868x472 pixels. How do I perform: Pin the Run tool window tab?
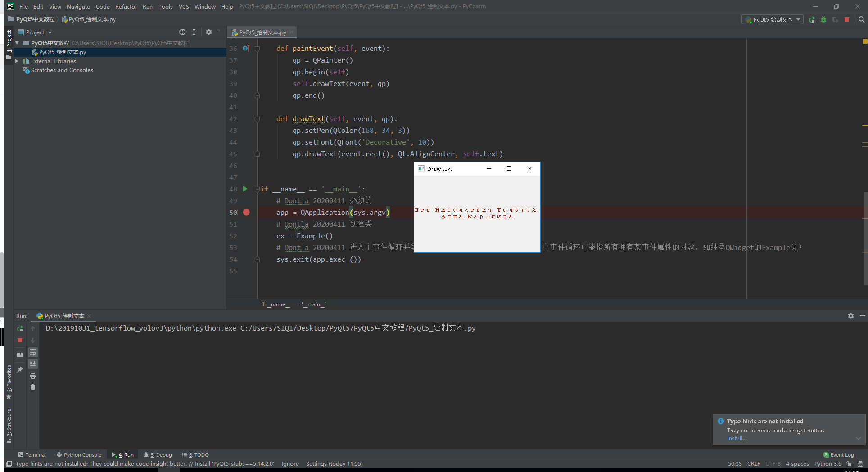click(20, 369)
